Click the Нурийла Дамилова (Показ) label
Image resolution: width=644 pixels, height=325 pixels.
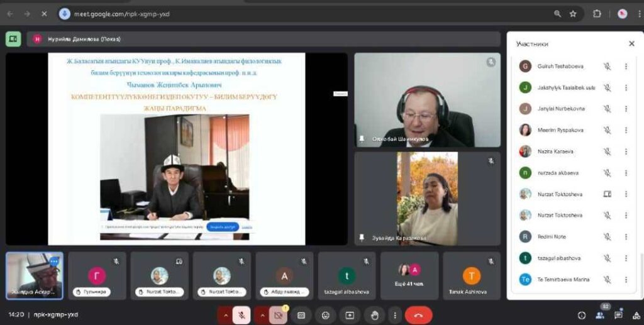pos(84,39)
